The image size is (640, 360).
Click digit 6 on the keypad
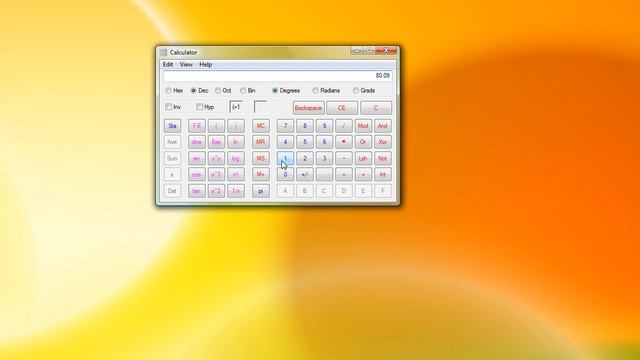[x=324, y=142]
